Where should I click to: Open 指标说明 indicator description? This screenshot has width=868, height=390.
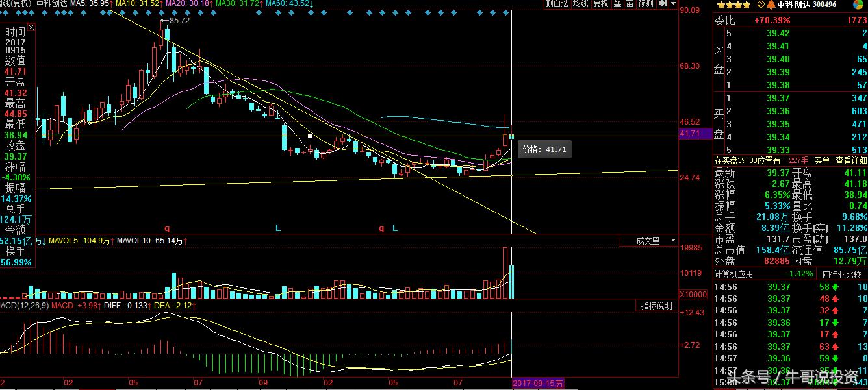(657, 306)
